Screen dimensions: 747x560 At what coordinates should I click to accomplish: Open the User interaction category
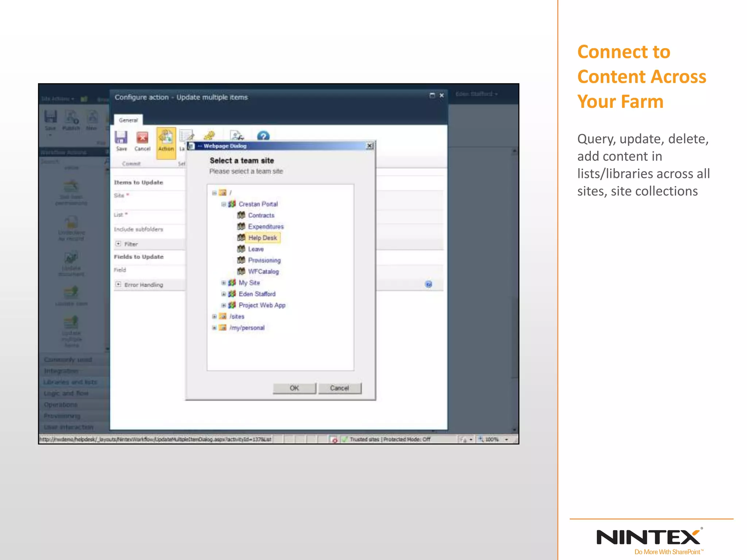point(74,427)
